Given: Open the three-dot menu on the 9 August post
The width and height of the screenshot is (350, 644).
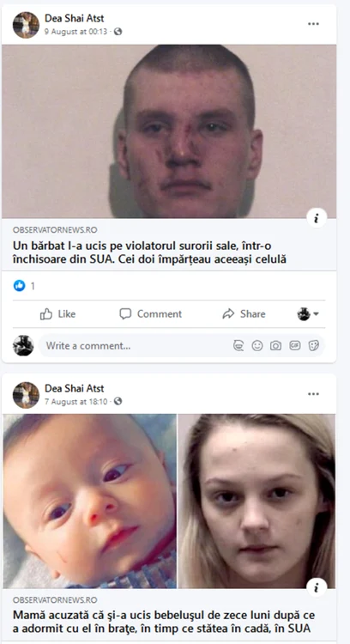Looking at the screenshot, I should 313,24.
